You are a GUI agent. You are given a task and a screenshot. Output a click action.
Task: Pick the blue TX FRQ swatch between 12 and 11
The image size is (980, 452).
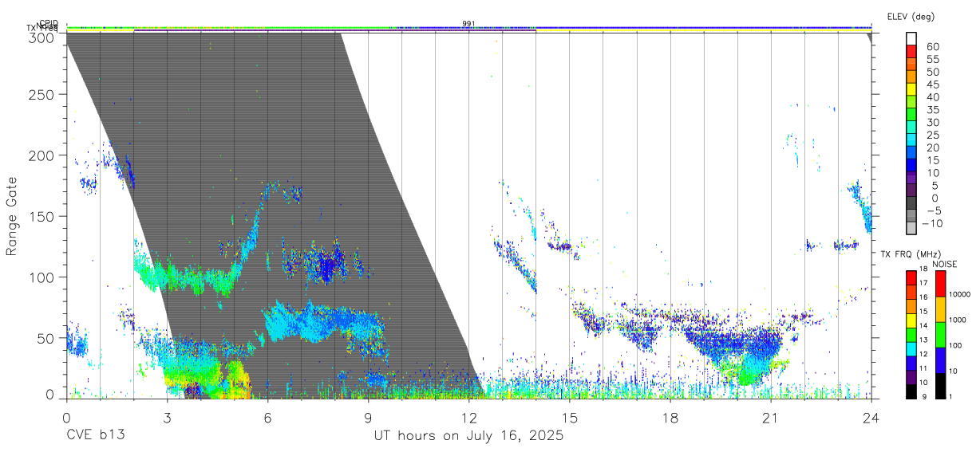(x=911, y=362)
